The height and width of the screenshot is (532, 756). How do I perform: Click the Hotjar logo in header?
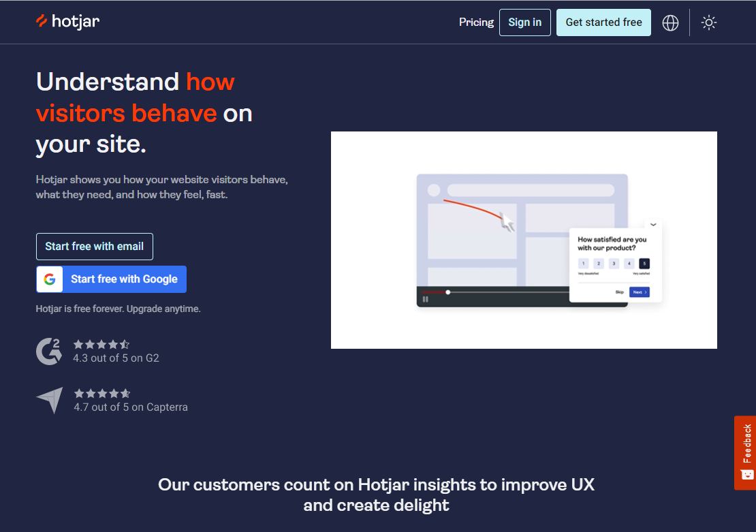pos(68,21)
